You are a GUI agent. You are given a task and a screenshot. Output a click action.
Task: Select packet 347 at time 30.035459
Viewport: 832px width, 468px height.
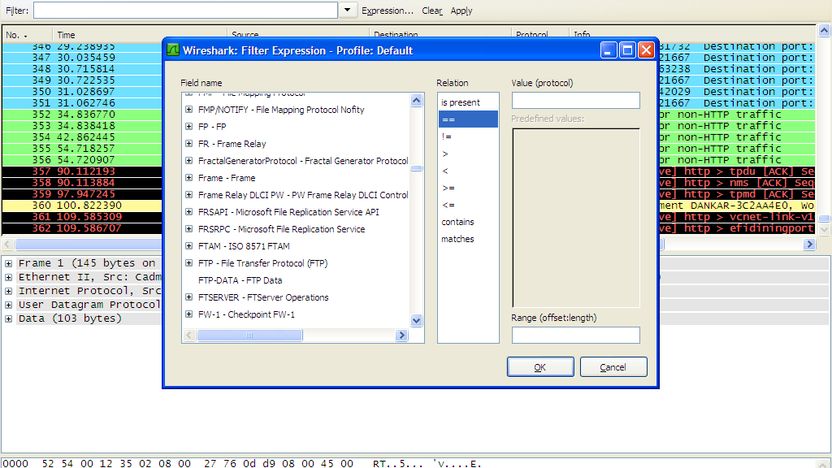82,57
